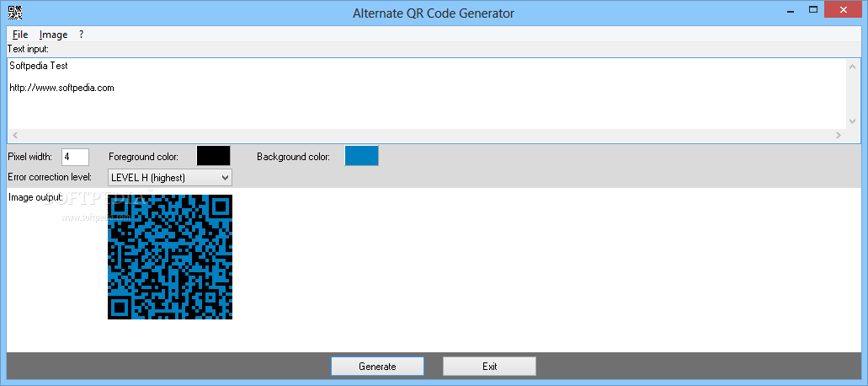Viewport: 868px width, 386px height.
Task: Click the Pixel width input field
Action: pyautogui.click(x=75, y=157)
